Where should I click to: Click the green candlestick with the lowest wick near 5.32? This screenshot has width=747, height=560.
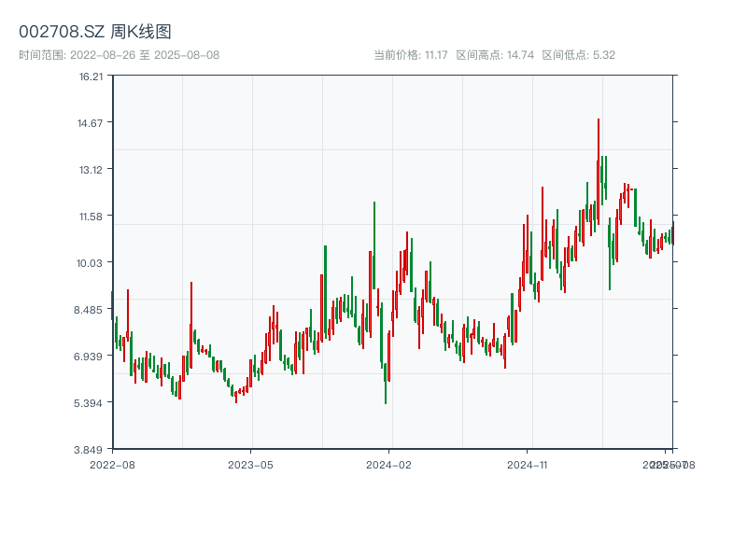pyautogui.click(x=386, y=384)
